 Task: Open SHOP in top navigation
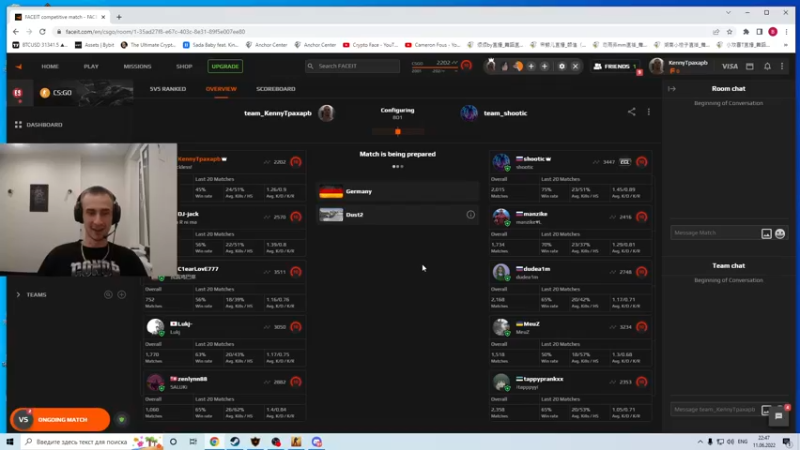coord(184,66)
